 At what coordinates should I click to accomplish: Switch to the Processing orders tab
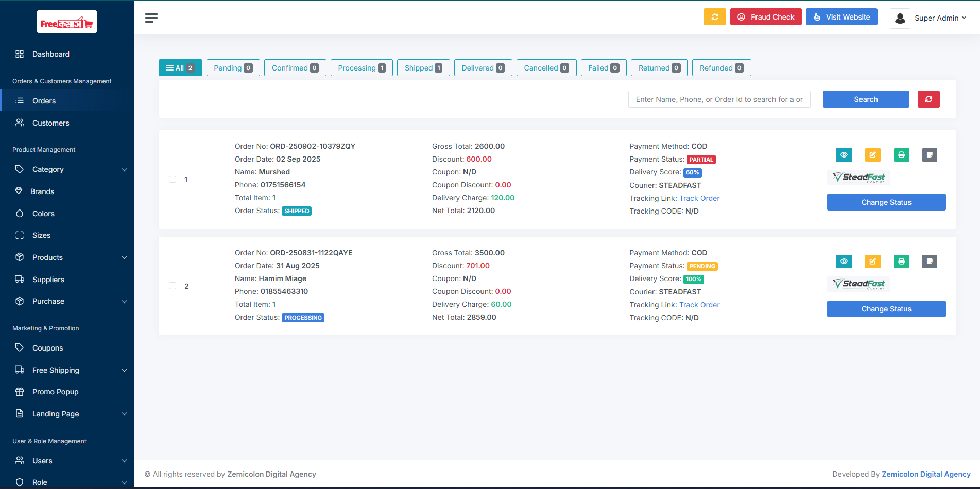click(x=361, y=68)
